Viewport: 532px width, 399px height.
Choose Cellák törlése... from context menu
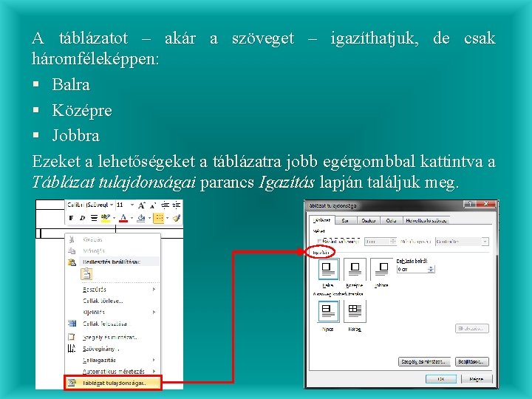click(x=112, y=301)
